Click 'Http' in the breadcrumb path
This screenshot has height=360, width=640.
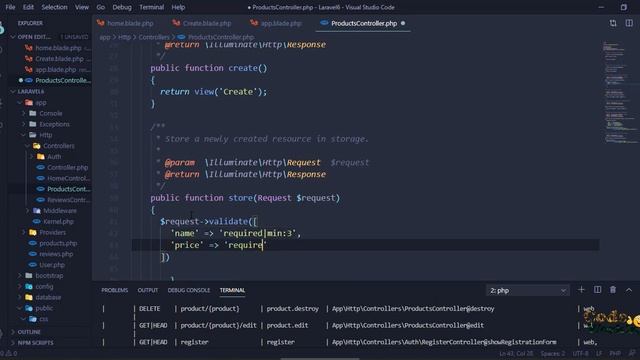click(x=124, y=37)
